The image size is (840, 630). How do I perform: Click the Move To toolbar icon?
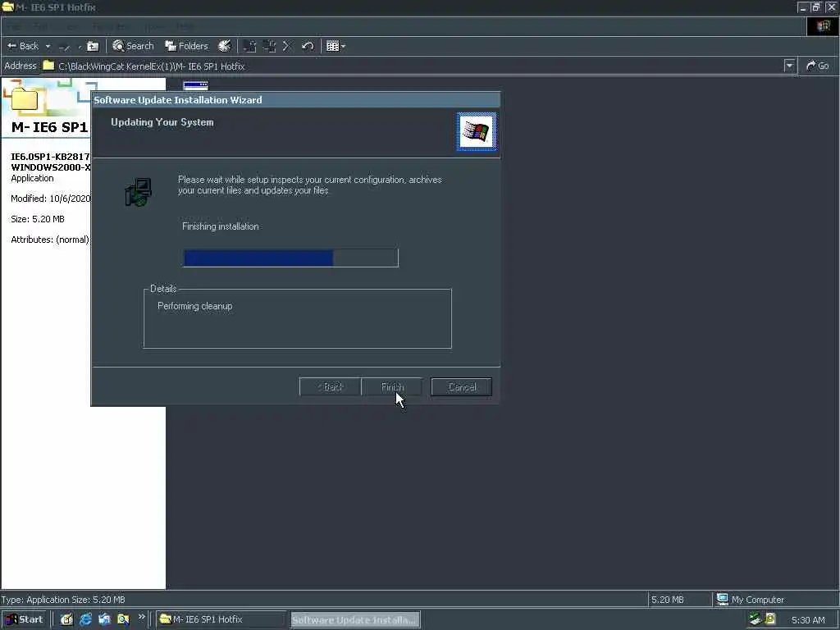249,46
